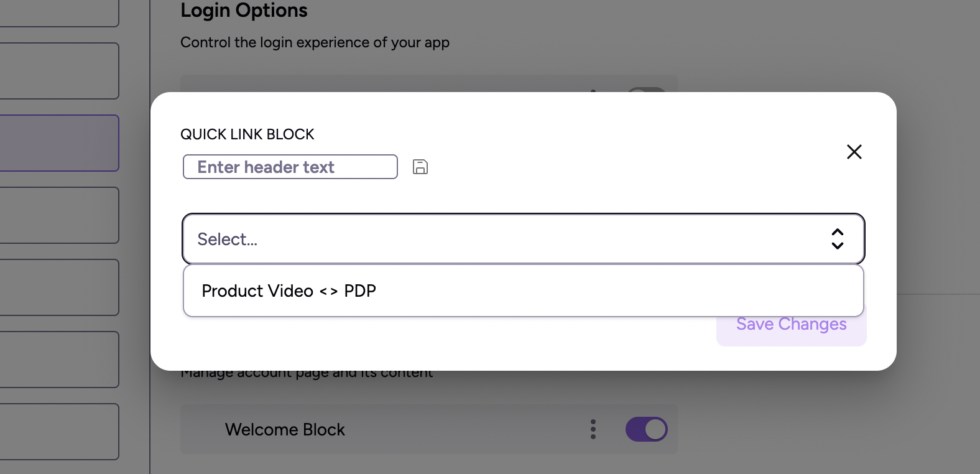Click the partly hidden "Manage account page" text

pos(307,374)
